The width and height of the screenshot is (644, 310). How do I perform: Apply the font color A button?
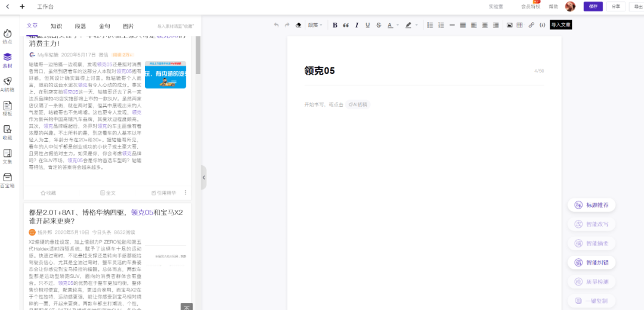tap(390, 25)
